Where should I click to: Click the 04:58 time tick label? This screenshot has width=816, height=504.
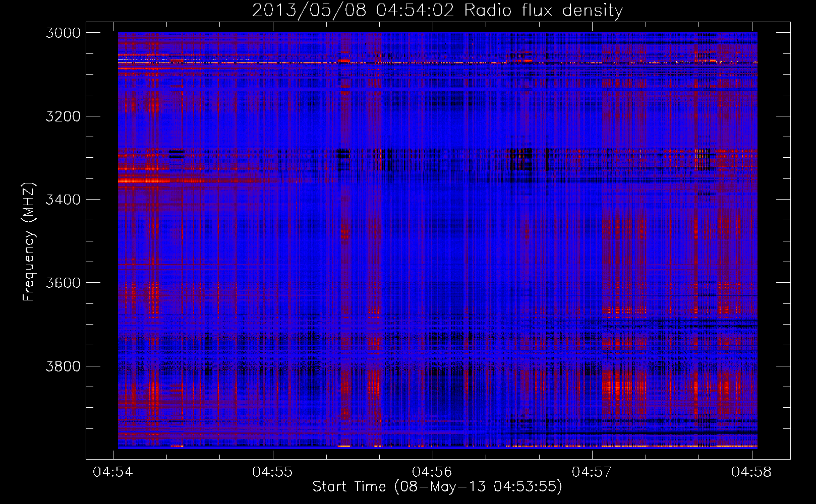point(751,472)
